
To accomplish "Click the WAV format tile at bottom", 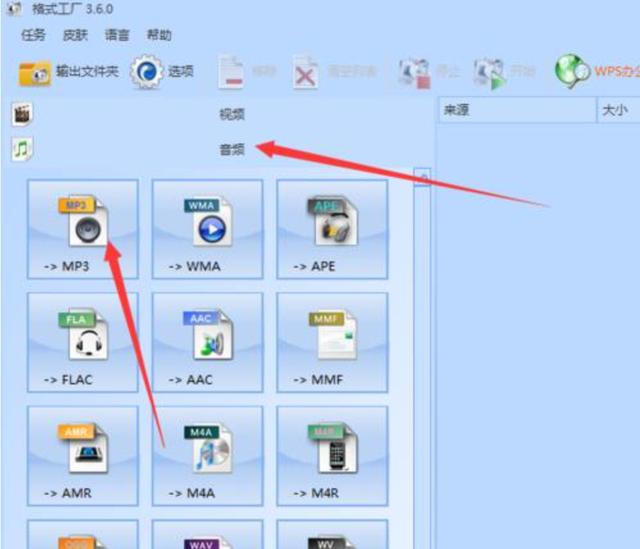I will click(207, 534).
